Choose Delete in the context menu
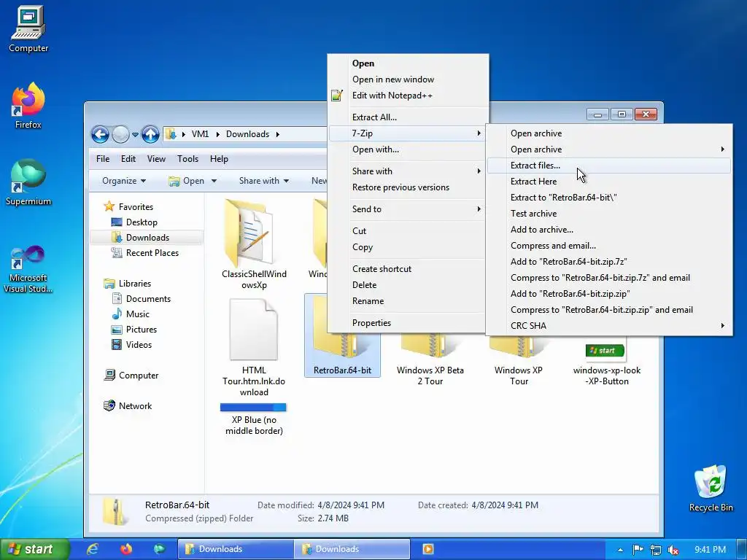Screen dimensions: 747x560 click(408, 285)
